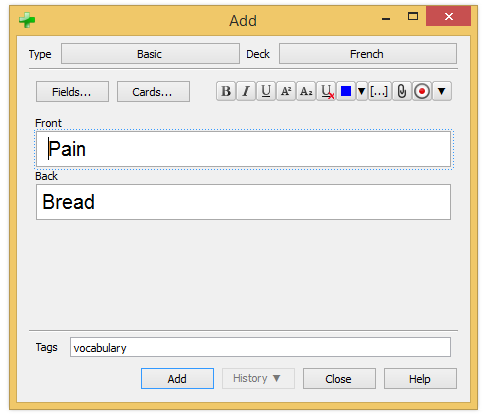Click the Tags field containing vocabulary

[x=260, y=347]
